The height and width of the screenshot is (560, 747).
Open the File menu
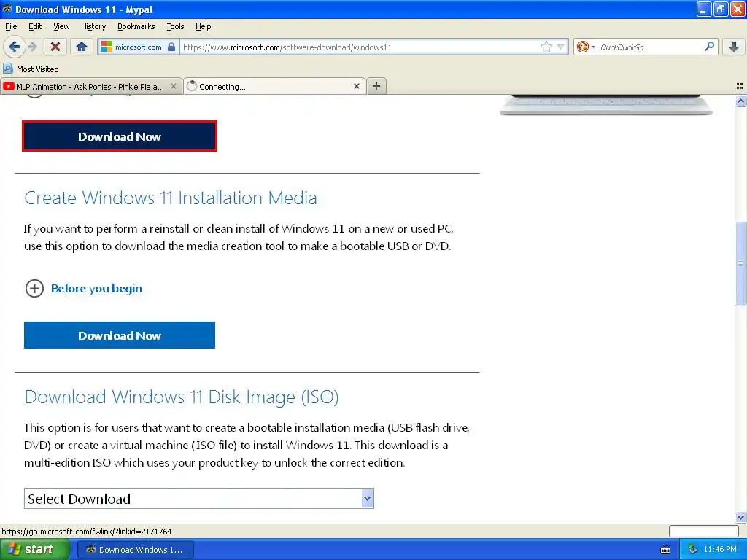click(x=11, y=26)
